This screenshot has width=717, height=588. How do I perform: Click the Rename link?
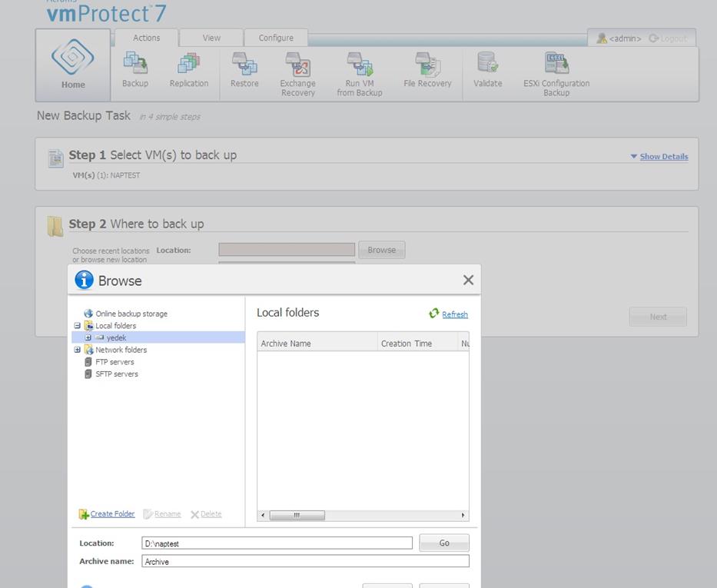pyautogui.click(x=168, y=514)
